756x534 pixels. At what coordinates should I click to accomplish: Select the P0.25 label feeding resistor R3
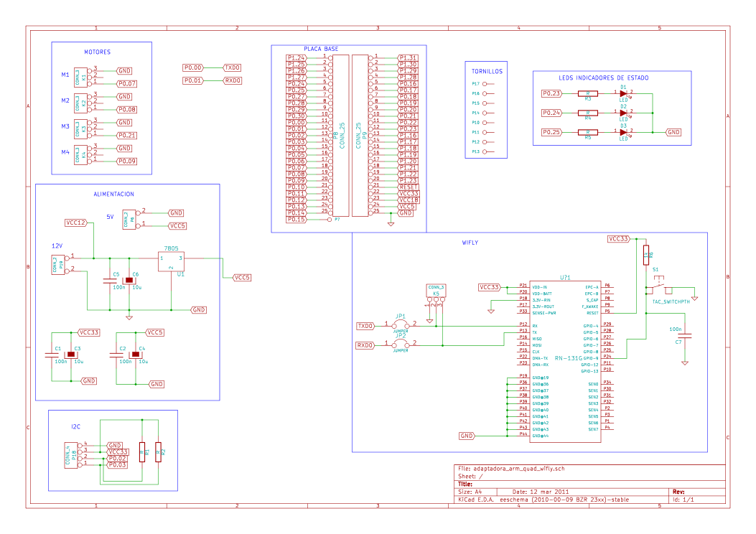click(x=551, y=93)
